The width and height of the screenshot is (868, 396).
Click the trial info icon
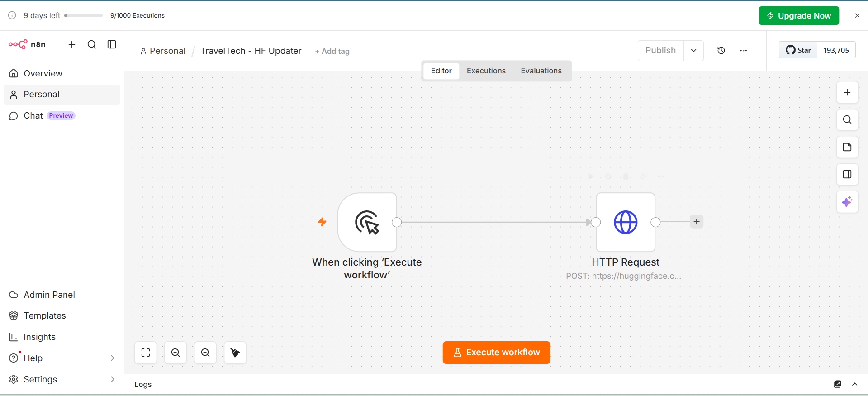pos(12,15)
